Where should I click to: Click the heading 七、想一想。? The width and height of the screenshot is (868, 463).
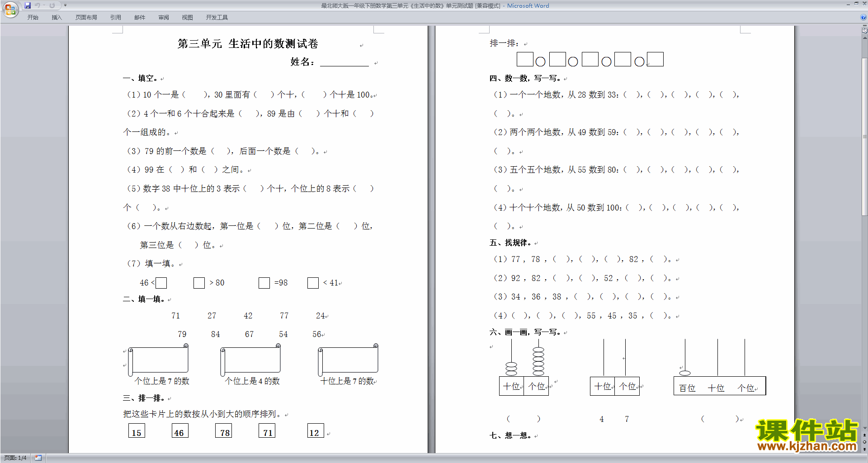pos(510,435)
